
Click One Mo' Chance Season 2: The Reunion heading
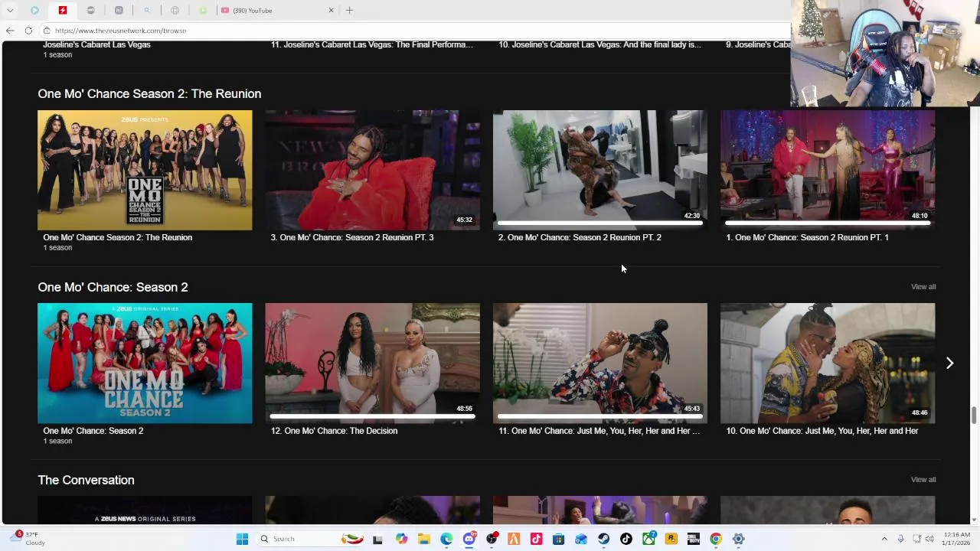coord(149,93)
